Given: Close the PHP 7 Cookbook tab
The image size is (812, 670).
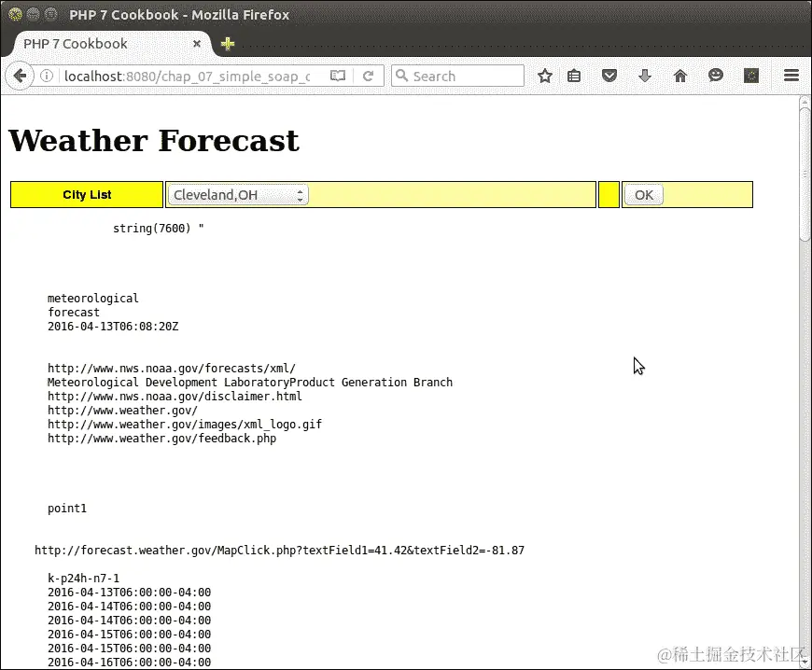Looking at the screenshot, I should coord(197,44).
